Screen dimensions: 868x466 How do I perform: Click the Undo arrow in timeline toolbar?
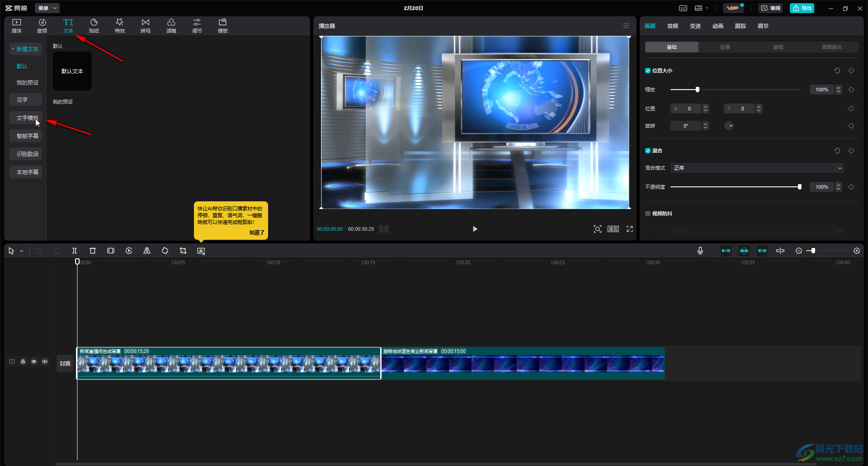[38, 251]
